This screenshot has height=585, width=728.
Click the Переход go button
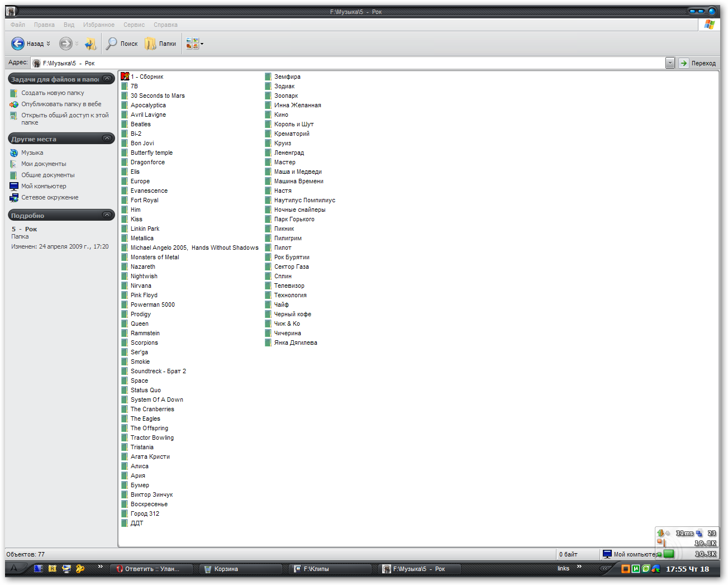point(698,63)
